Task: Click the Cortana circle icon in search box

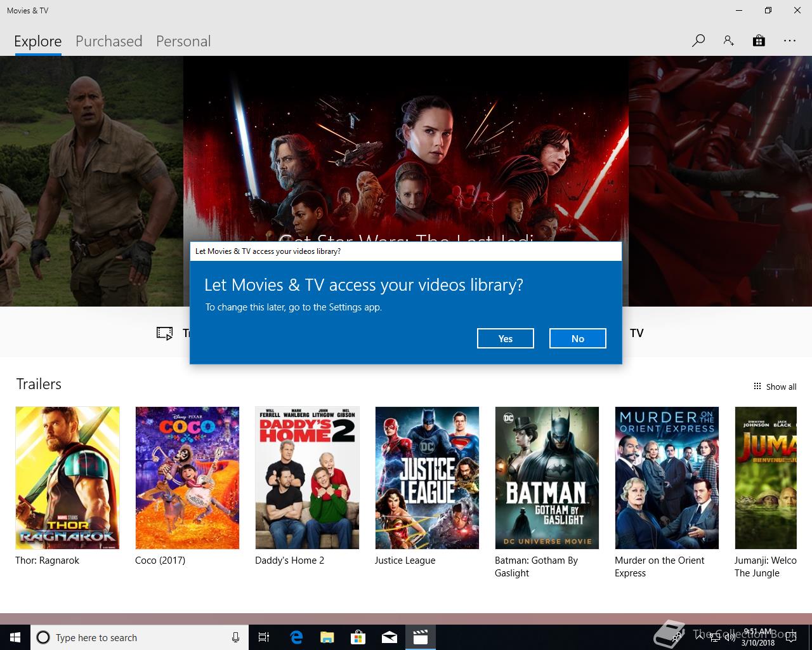Action: (x=43, y=637)
